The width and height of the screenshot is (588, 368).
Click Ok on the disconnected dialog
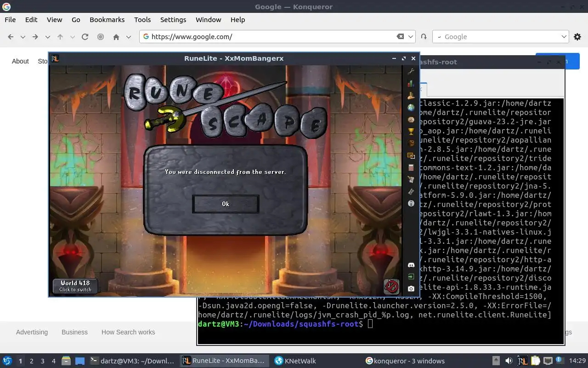(x=226, y=204)
